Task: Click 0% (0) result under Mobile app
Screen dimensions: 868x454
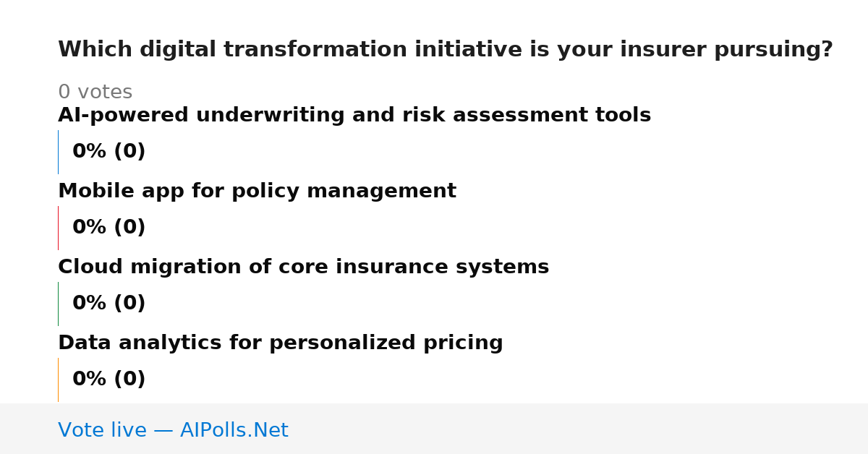Action: click(109, 228)
